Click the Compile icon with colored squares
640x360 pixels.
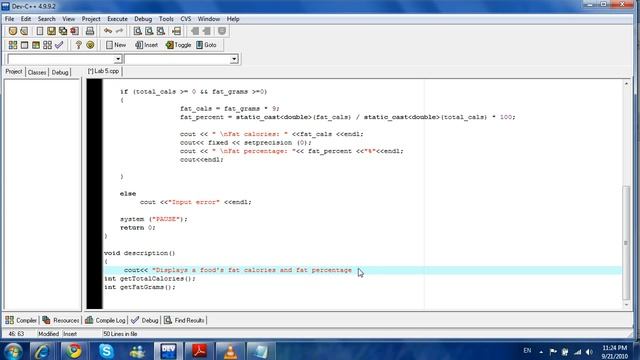[x=13, y=45]
